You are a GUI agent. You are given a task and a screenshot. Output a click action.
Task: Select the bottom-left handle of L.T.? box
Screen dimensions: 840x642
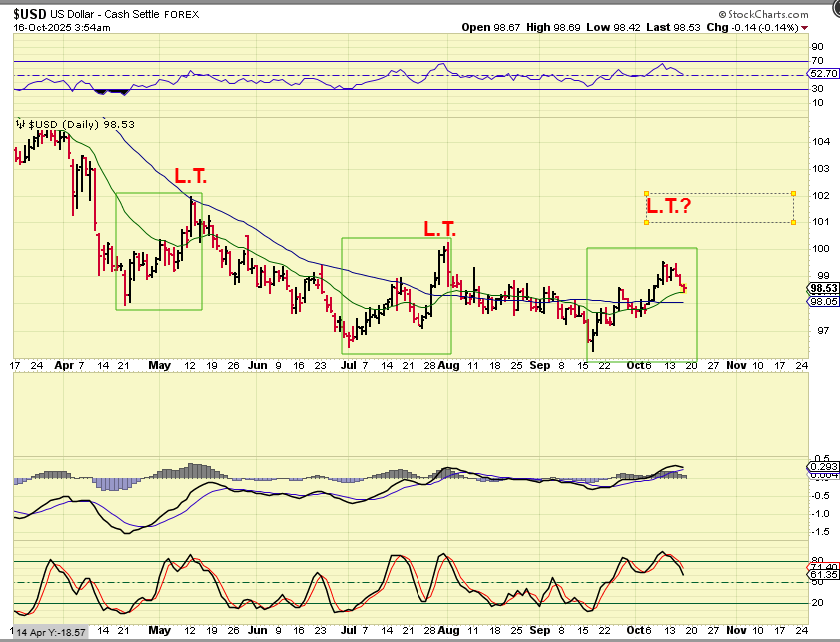(647, 222)
